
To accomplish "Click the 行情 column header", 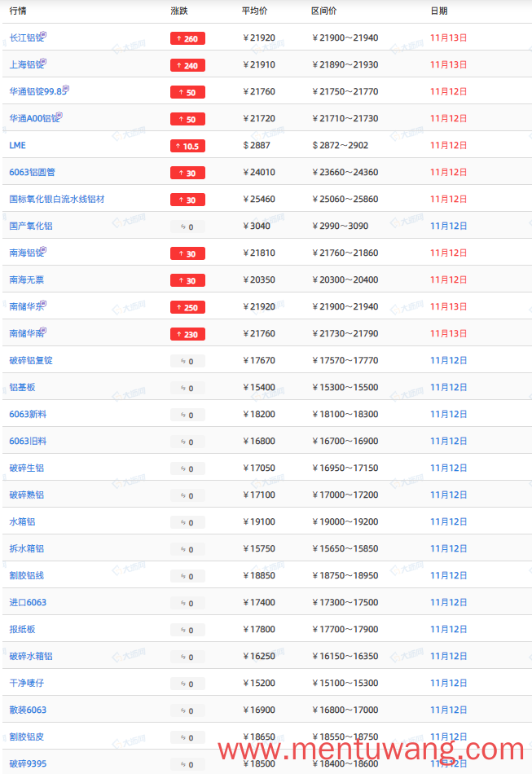I will pyautogui.click(x=18, y=11).
